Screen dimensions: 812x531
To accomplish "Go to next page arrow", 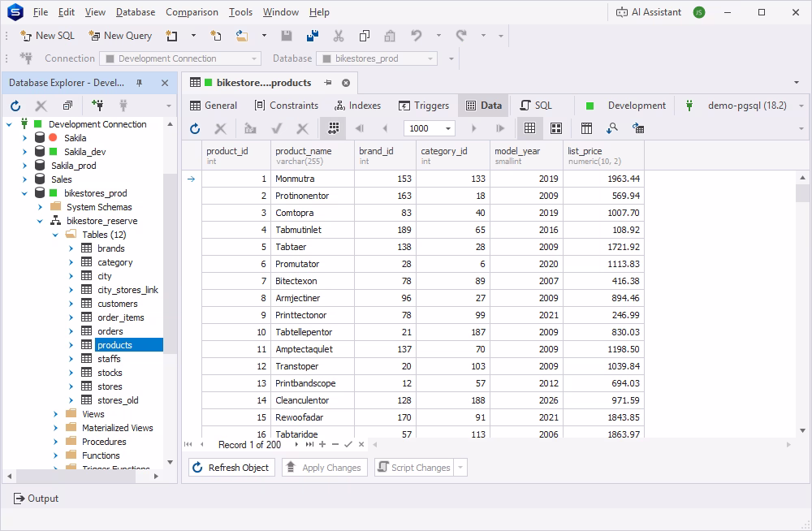I will click(473, 128).
